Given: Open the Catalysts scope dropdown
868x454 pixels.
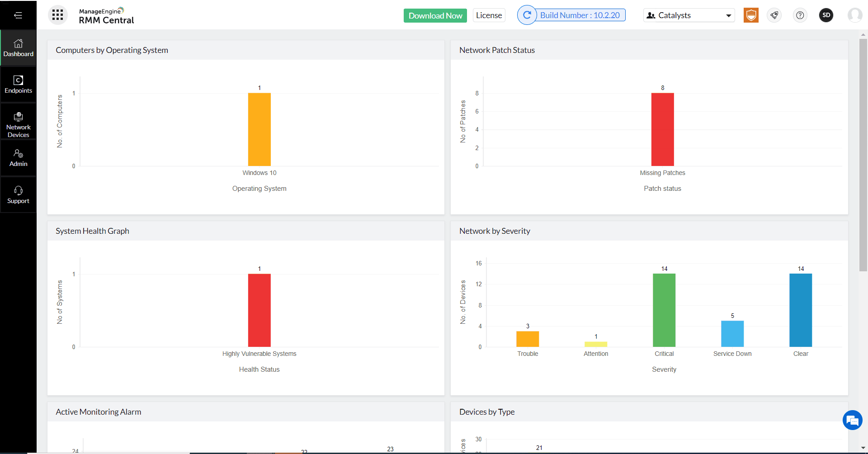Looking at the screenshot, I should coord(689,15).
